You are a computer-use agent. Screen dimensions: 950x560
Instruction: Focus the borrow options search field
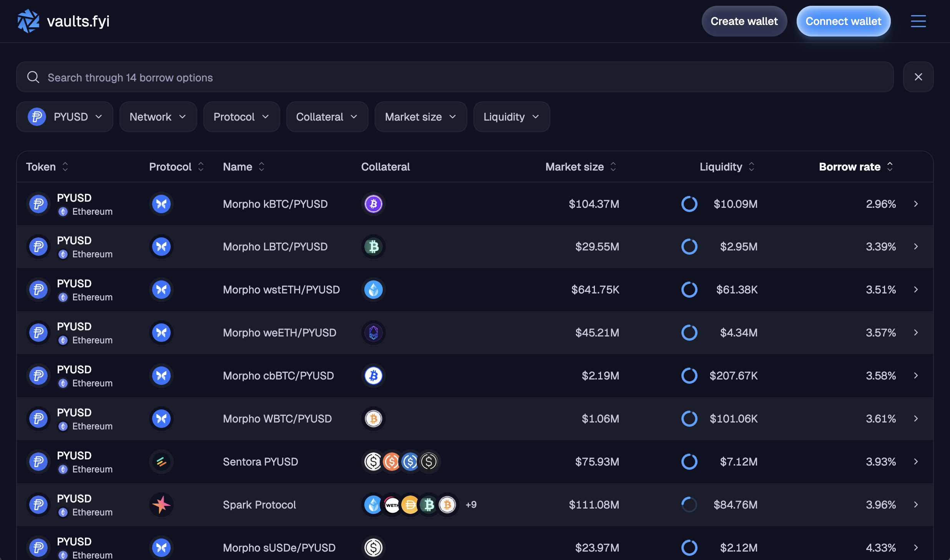(x=455, y=77)
